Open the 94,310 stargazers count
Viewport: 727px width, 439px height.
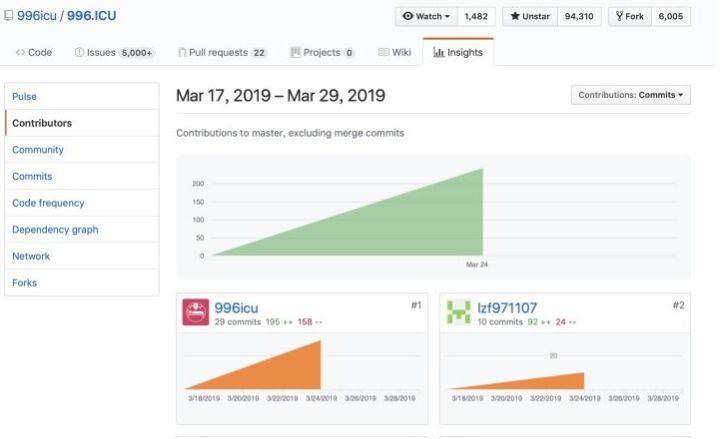(x=579, y=16)
